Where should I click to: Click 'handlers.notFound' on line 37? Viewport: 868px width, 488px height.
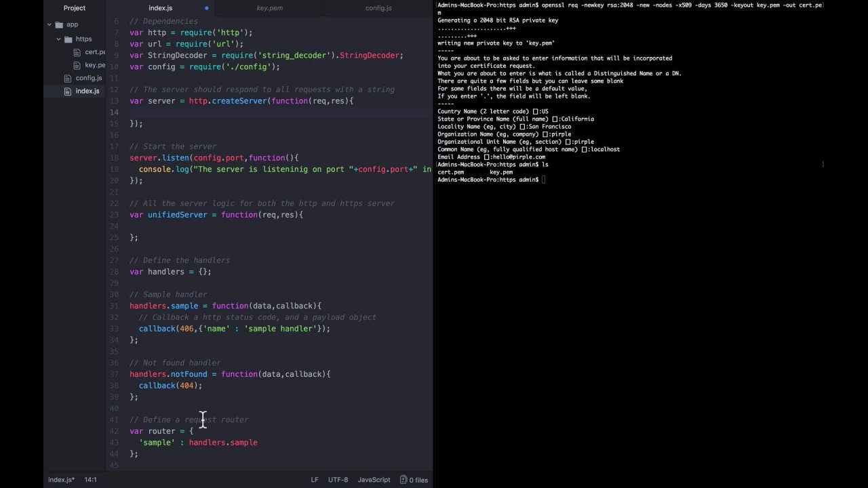168,374
